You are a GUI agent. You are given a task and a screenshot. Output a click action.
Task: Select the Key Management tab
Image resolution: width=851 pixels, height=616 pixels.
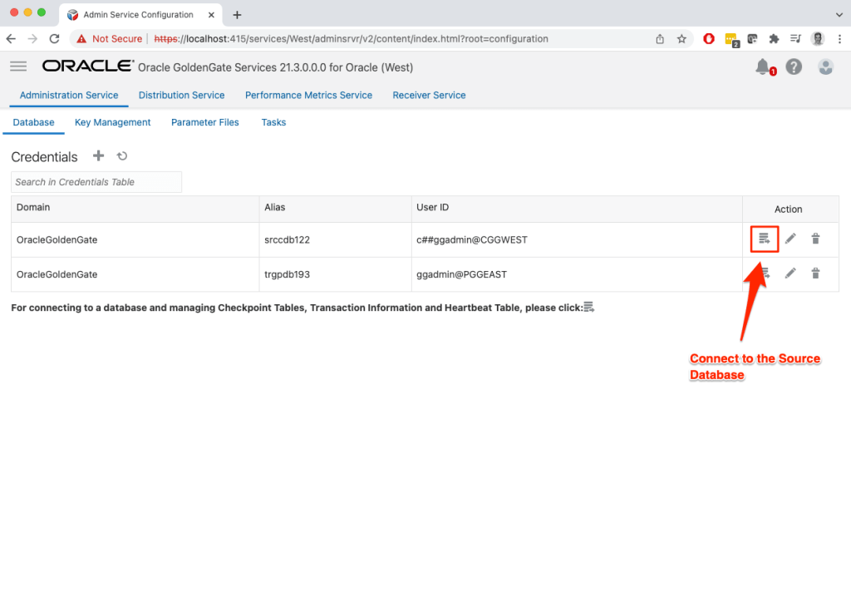pyautogui.click(x=112, y=122)
